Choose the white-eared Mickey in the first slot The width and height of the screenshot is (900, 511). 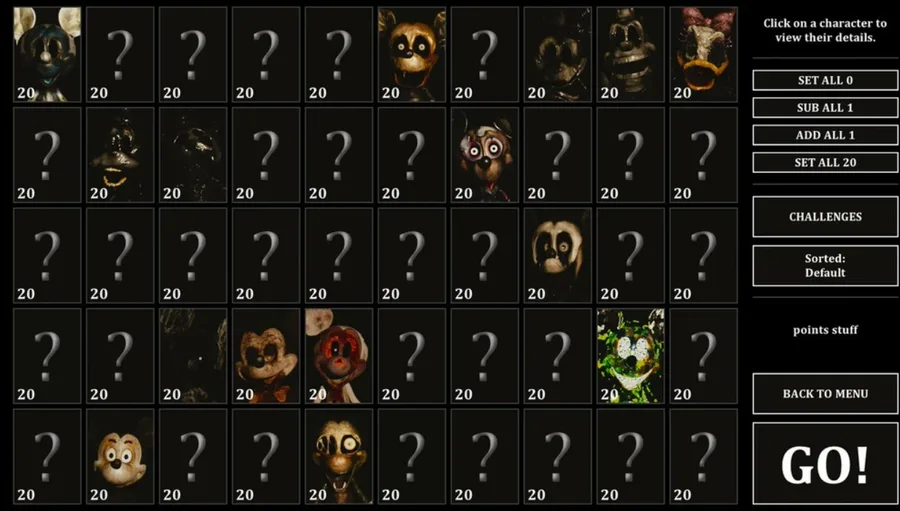point(47,55)
